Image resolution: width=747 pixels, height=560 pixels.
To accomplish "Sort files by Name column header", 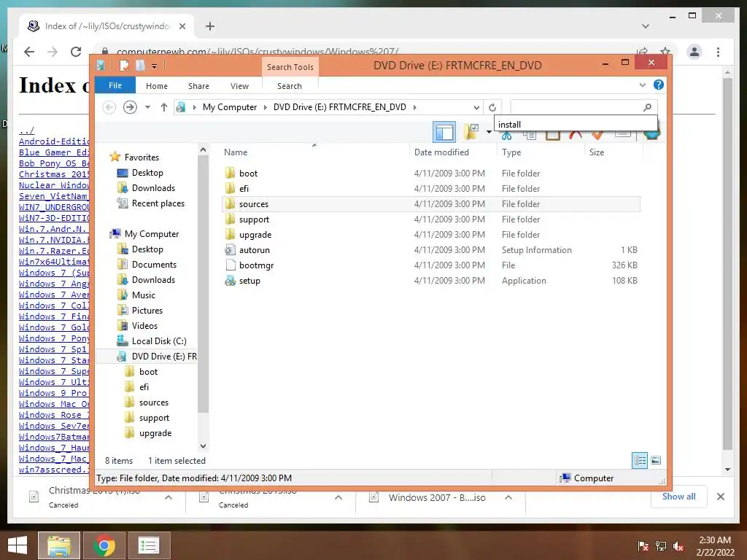I will click(x=236, y=152).
